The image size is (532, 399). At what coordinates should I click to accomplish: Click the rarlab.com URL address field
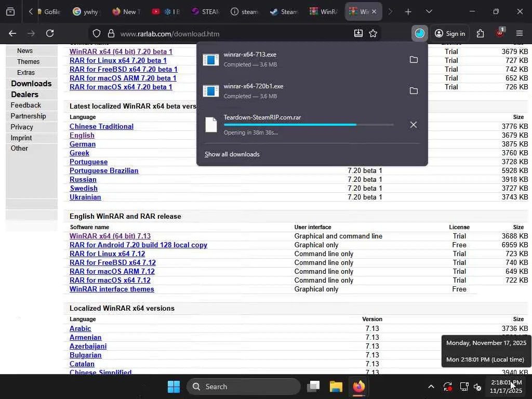(x=234, y=34)
